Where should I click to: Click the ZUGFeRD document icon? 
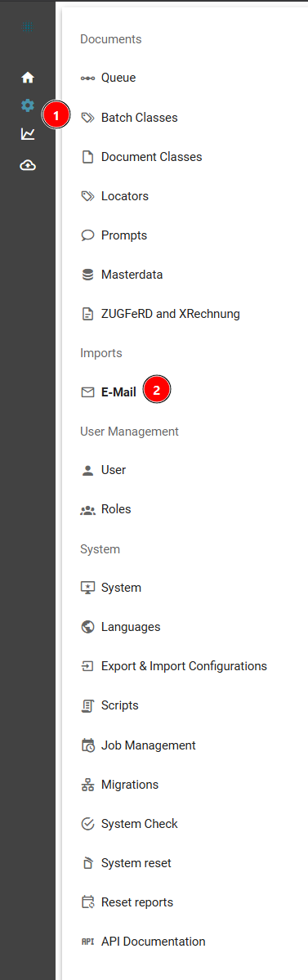pos(88,314)
